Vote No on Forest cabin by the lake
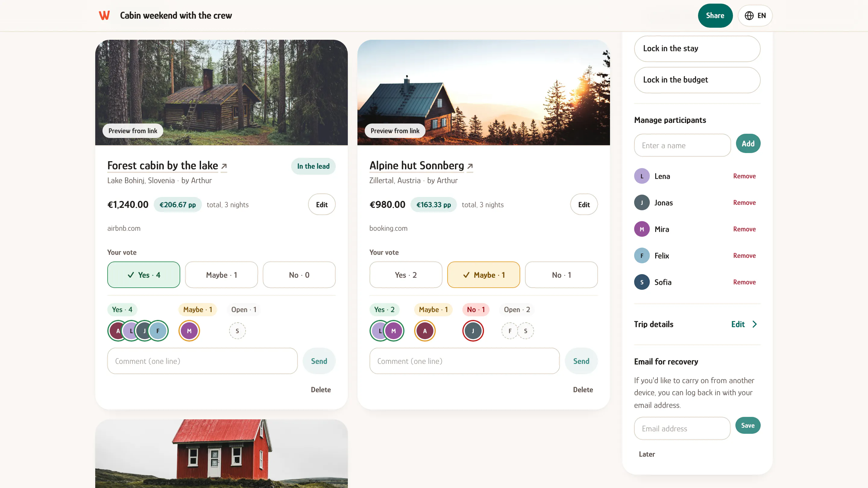This screenshot has height=488, width=868. (299, 275)
